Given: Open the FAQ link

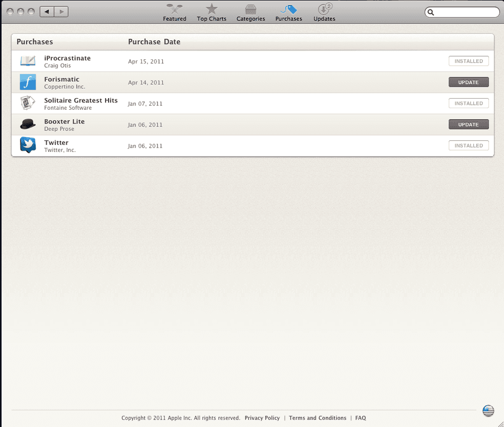Looking at the screenshot, I should pos(360,418).
